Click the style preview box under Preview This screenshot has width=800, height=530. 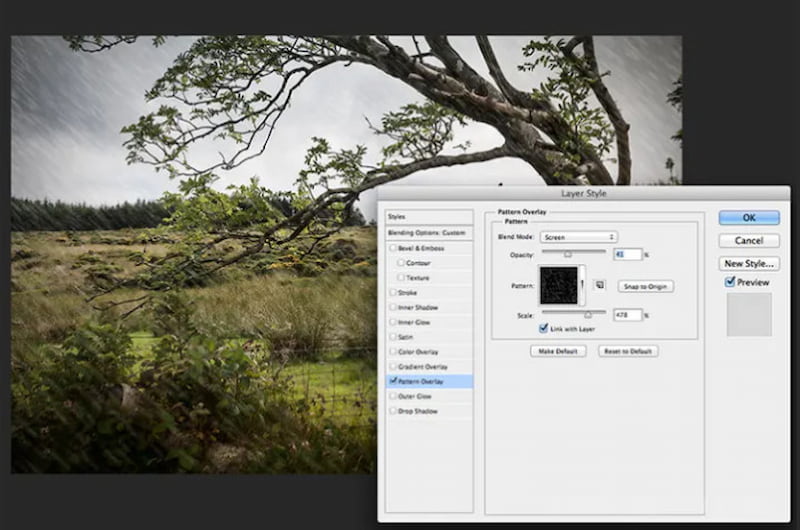(749, 314)
